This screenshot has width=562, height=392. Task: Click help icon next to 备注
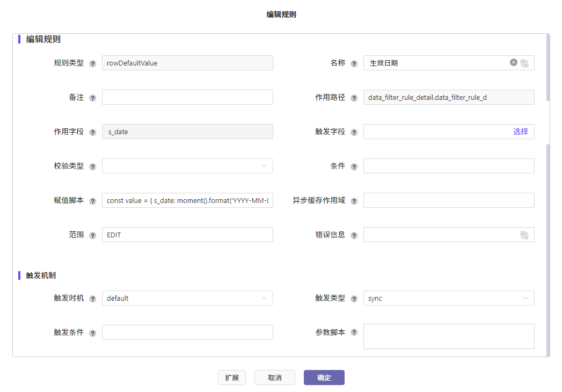coord(92,98)
